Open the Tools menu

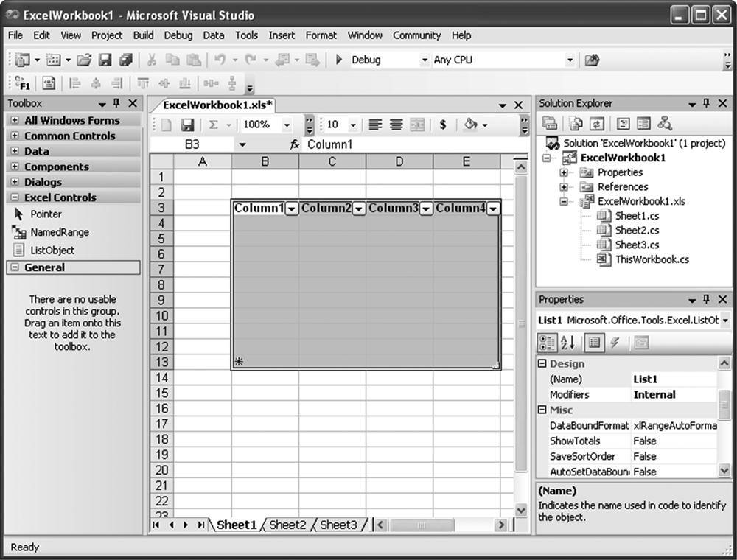tap(246, 35)
